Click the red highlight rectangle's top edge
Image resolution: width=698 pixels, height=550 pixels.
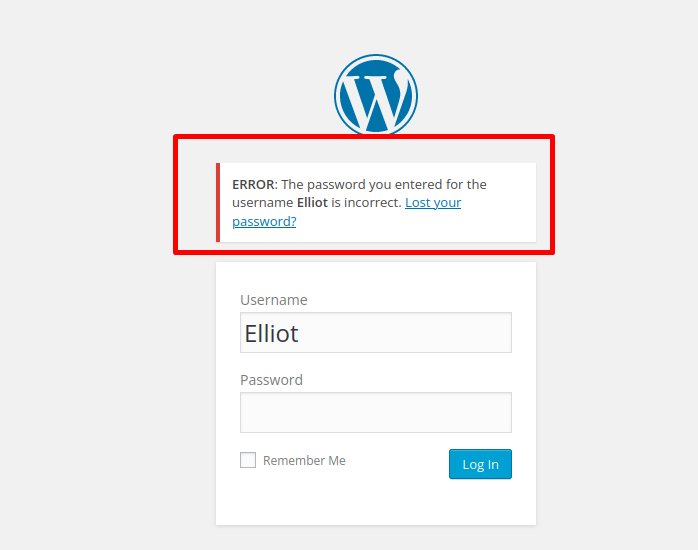coord(364,137)
